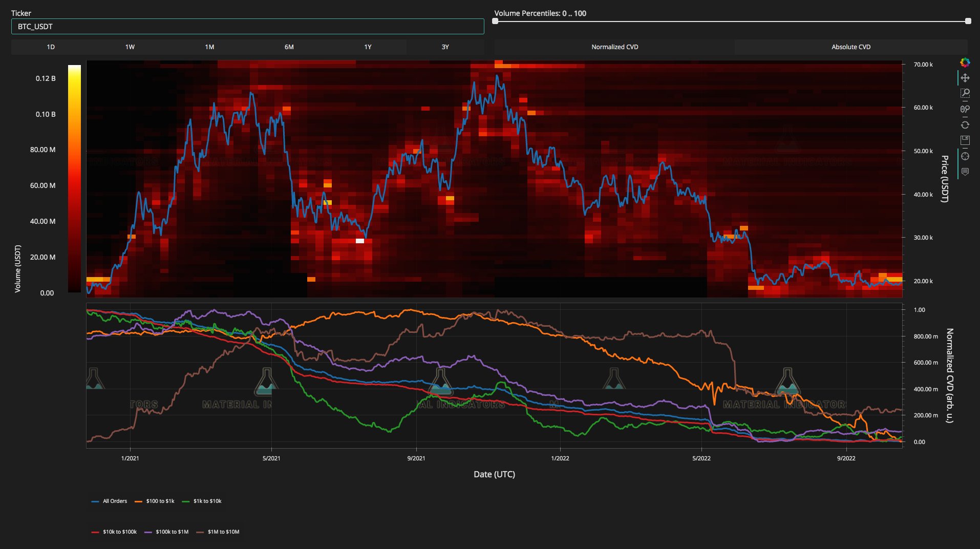980x549 pixels.
Task: Switch to Normalized CVD view
Action: pyautogui.click(x=614, y=47)
